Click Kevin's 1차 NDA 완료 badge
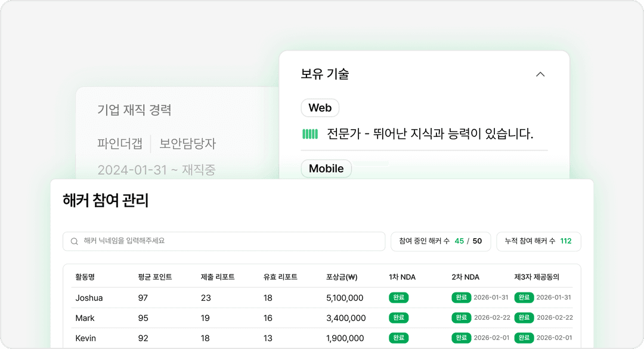 398,338
